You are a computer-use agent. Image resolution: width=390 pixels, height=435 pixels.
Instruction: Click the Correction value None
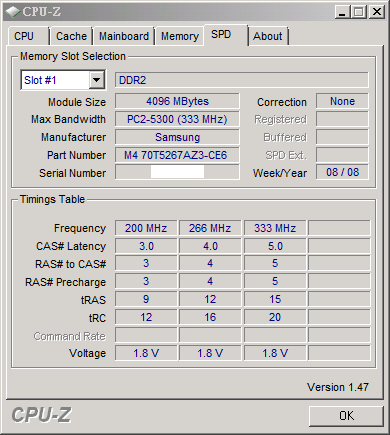click(x=342, y=101)
